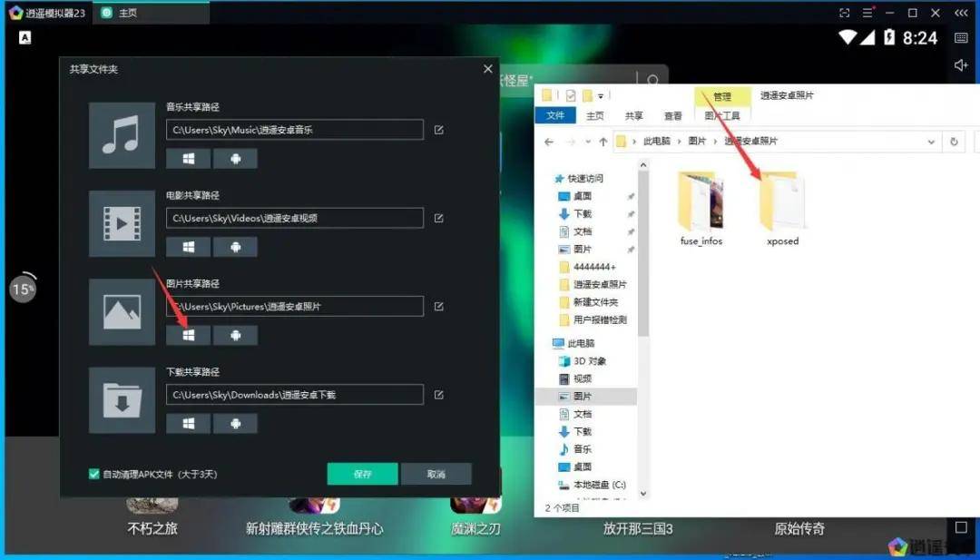Click the navigation pane scroll down arrow
This screenshot has height=560, width=980.
[x=643, y=494]
